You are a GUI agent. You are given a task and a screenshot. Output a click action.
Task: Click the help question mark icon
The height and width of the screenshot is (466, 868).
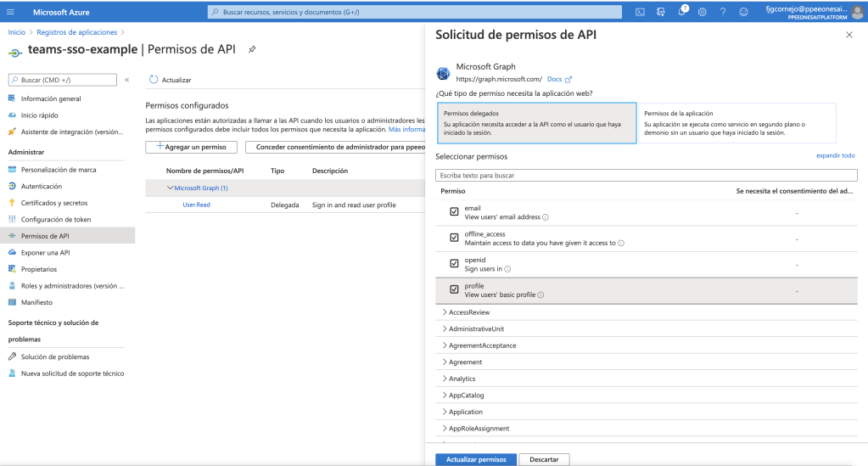[723, 12]
